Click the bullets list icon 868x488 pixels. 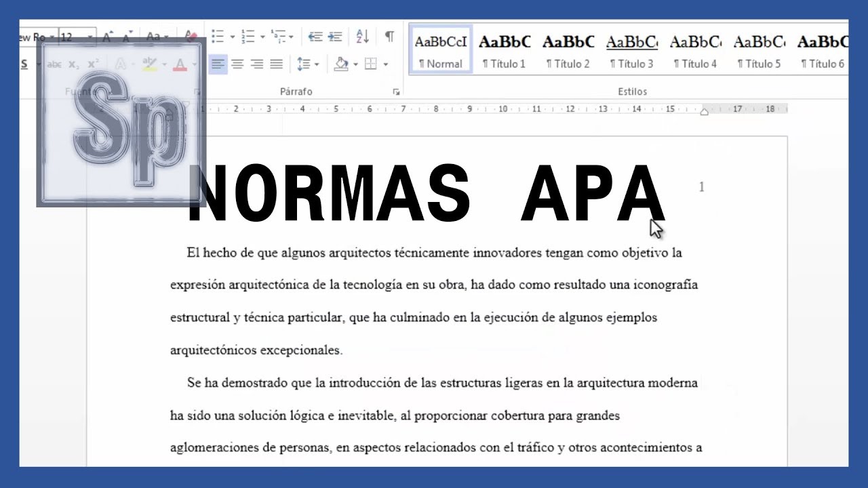click(218, 37)
